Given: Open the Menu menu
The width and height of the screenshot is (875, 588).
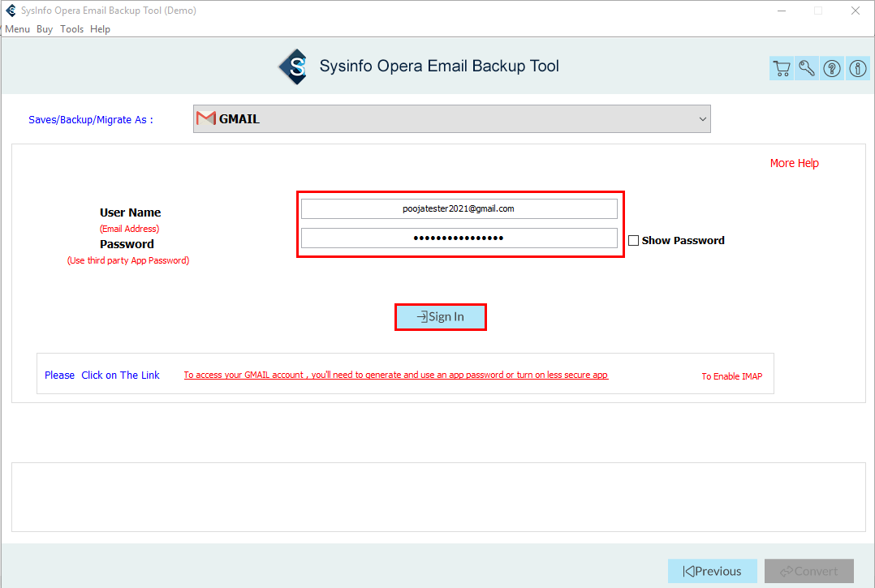Looking at the screenshot, I should (17, 29).
